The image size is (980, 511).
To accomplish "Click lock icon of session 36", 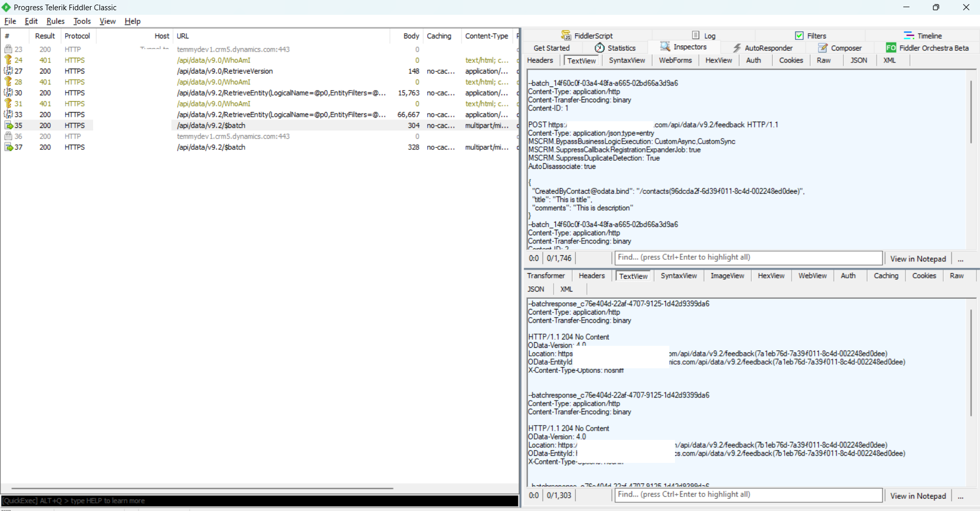I will [x=8, y=136].
